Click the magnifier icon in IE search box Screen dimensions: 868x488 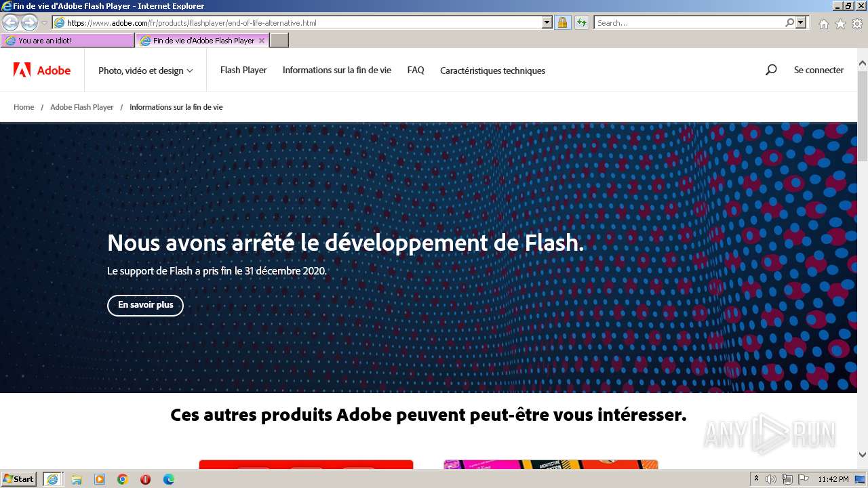pyautogui.click(x=789, y=22)
